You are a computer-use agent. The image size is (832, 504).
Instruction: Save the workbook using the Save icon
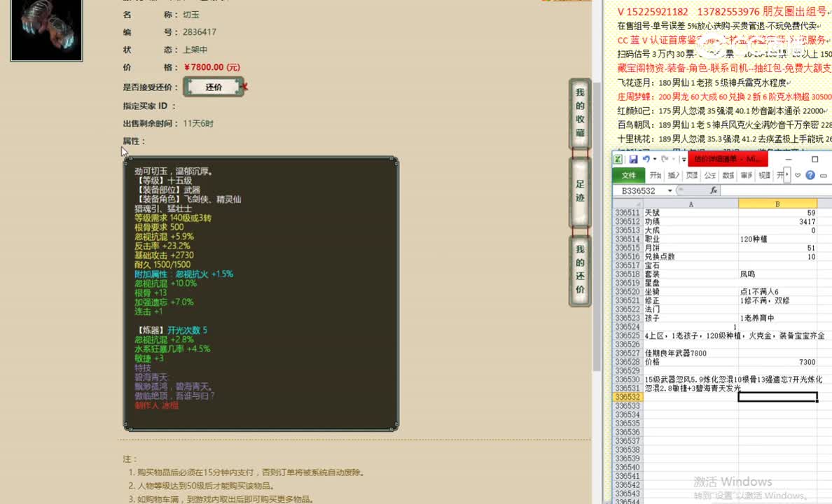coord(632,158)
